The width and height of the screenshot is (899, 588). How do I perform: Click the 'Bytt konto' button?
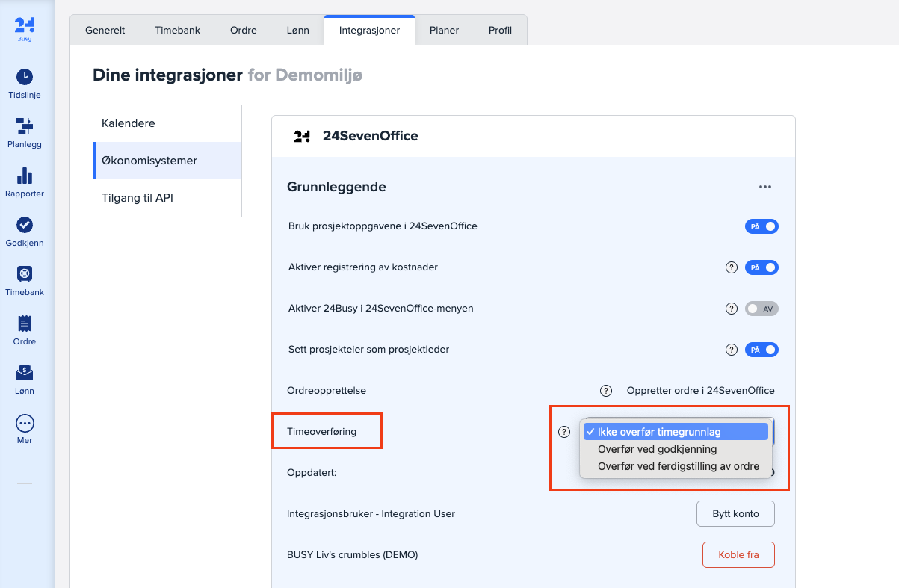pos(735,514)
